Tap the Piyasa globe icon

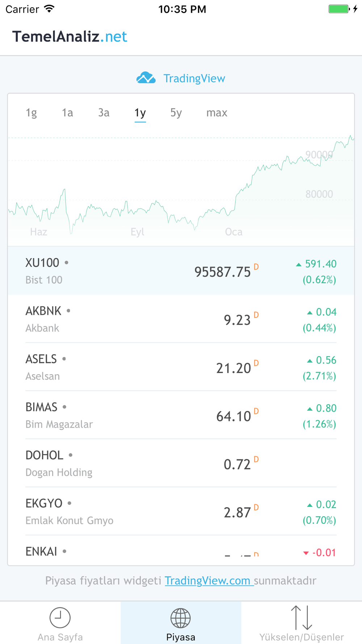pyautogui.click(x=181, y=618)
